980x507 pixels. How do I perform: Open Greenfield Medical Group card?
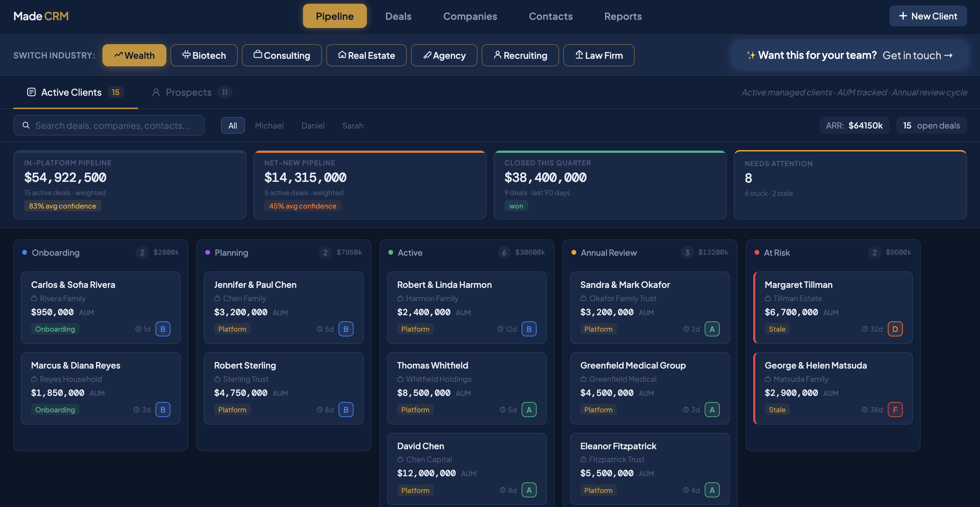(649, 388)
